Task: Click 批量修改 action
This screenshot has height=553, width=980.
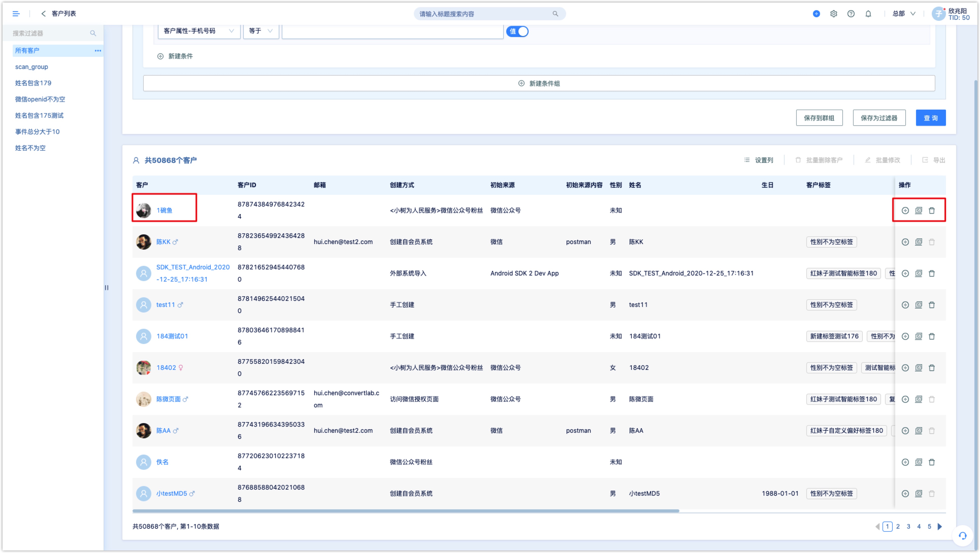Action: point(883,160)
